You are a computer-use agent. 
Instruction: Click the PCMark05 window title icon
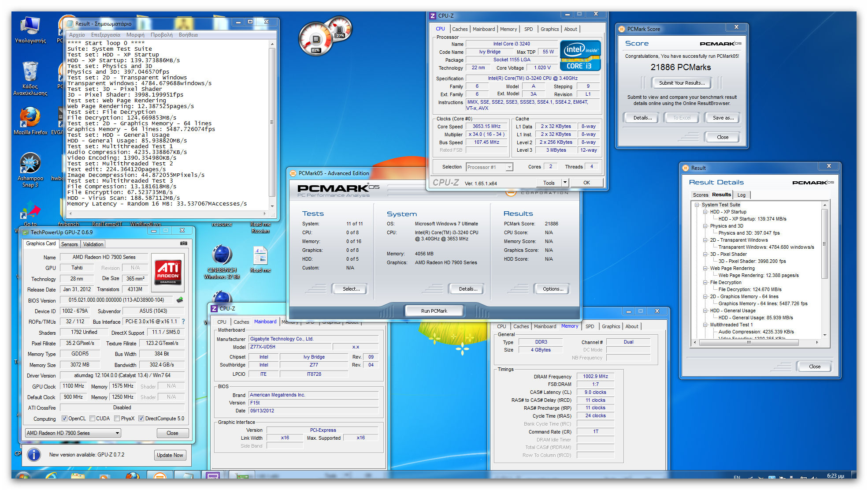click(293, 173)
